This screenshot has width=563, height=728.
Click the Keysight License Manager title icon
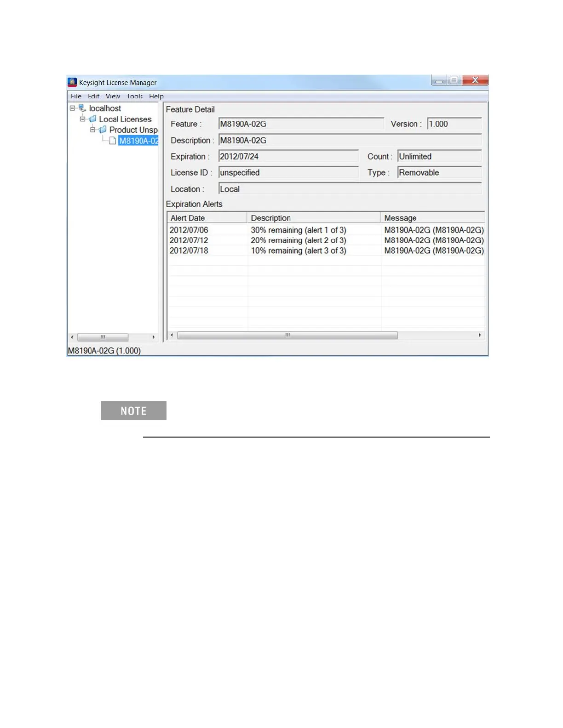point(72,82)
